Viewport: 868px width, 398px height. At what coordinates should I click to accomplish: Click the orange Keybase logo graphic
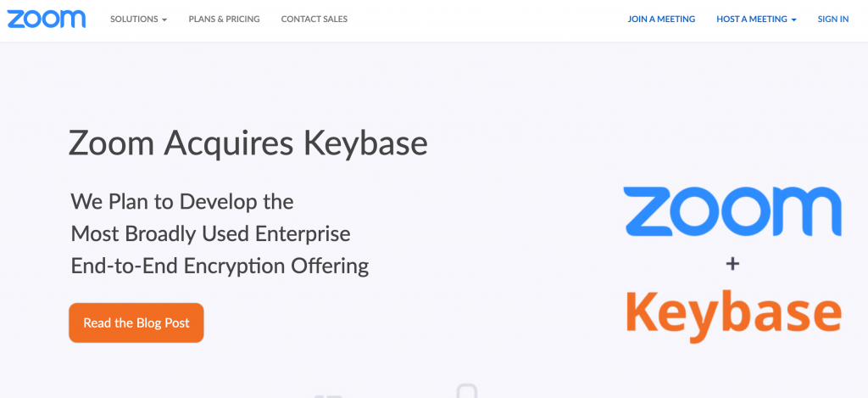pos(734,316)
